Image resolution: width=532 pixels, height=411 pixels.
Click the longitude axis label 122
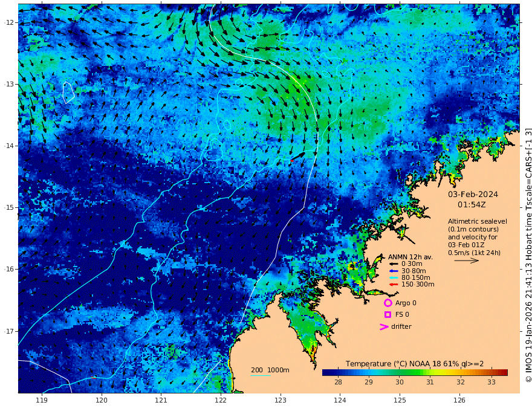tap(221, 401)
